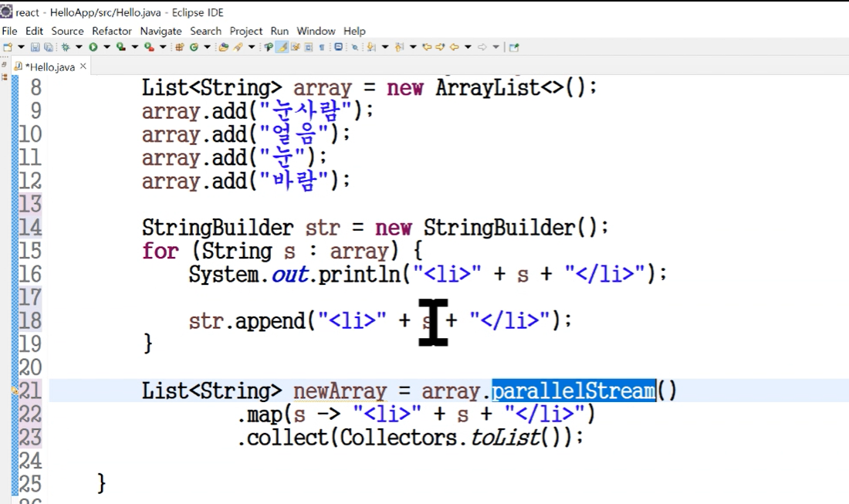Viewport: 849px width, 504px height.
Task: Open the Coverage dropdown arrow
Action: pos(135,47)
